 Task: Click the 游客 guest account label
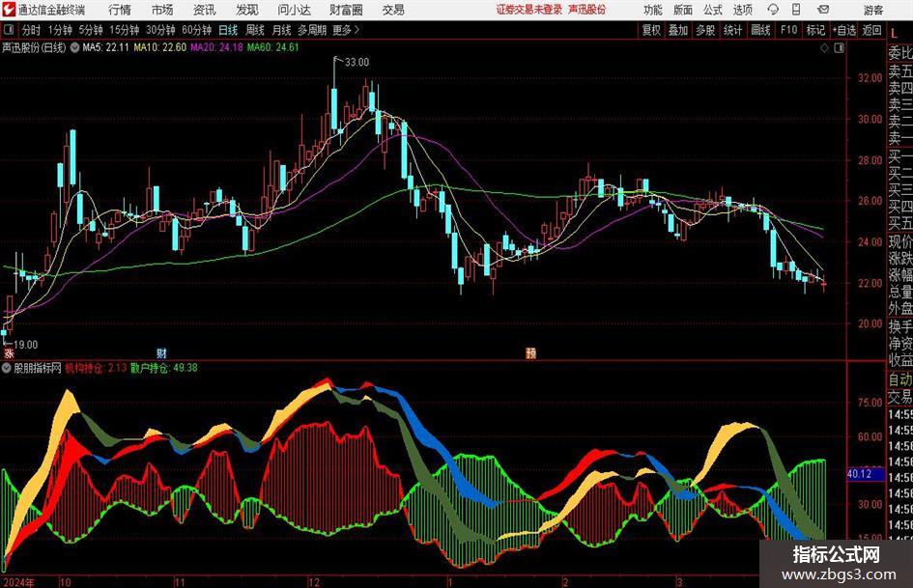pos(872,10)
